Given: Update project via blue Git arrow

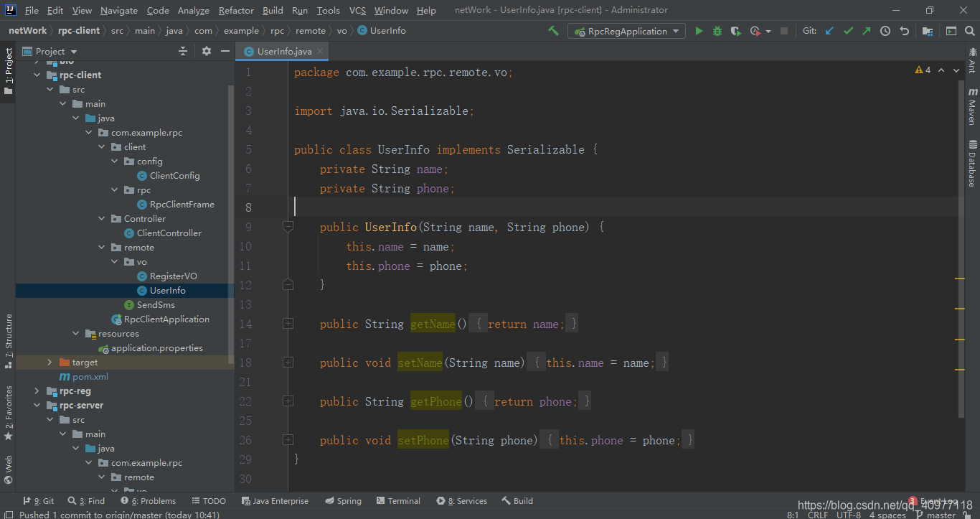Looking at the screenshot, I should coord(830,31).
